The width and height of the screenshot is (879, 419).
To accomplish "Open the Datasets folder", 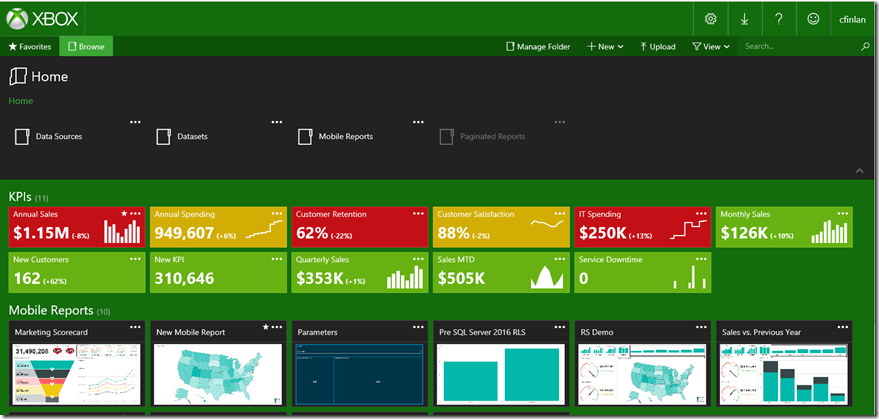I will [x=182, y=136].
